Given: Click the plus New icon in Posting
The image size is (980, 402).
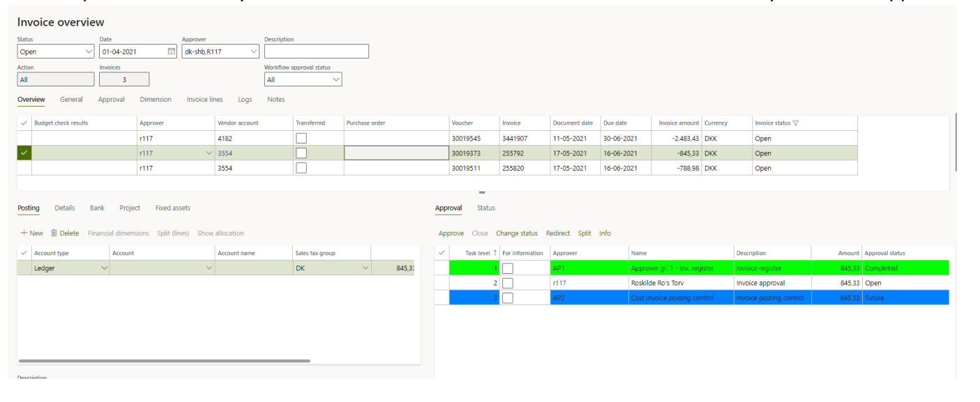Looking at the screenshot, I should [x=24, y=233].
